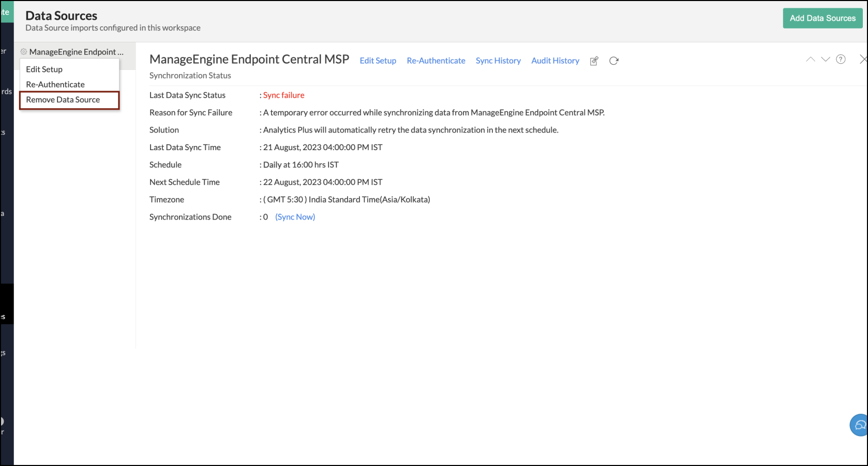Viewport: 868px width, 466px height.
Task: Open Sync History for the data source
Action: [498, 61]
